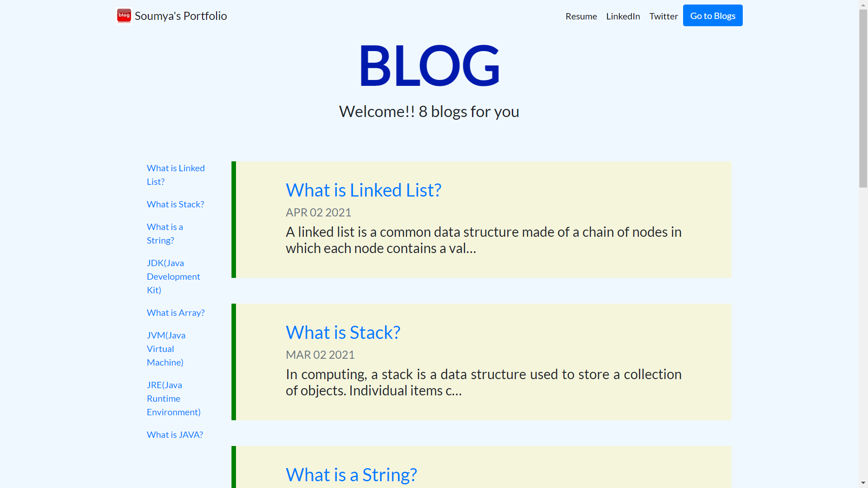
Task: Open Soumya's Portfolio home link
Action: [180, 16]
